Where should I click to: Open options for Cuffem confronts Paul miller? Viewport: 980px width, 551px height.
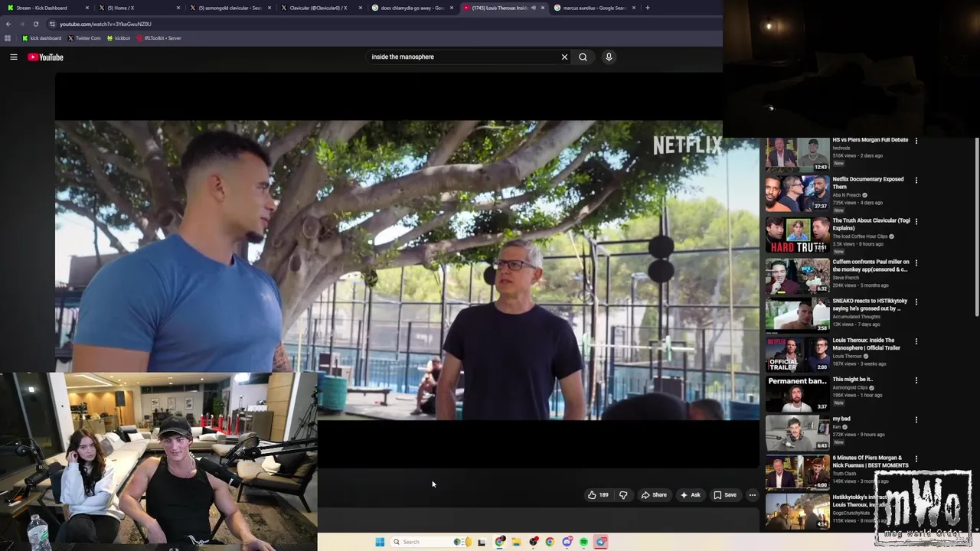(916, 263)
